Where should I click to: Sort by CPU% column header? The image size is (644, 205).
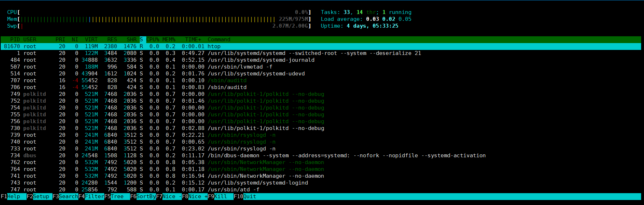tap(153, 39)
